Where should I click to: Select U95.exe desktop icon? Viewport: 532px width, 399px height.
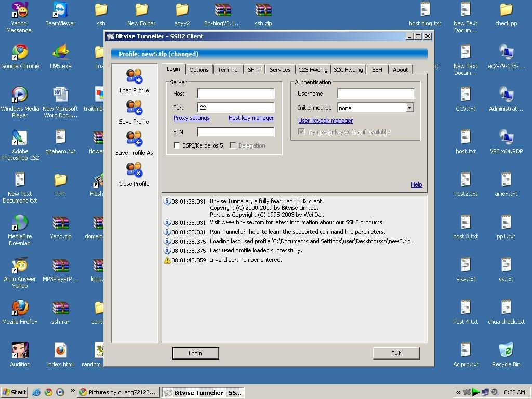[x=60, y=57]
